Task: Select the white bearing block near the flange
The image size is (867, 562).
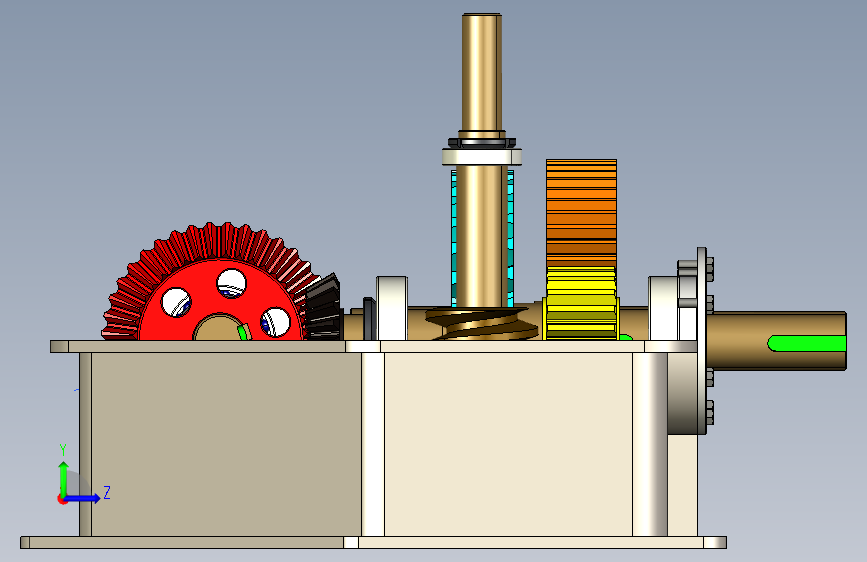Action: point(663,308)
